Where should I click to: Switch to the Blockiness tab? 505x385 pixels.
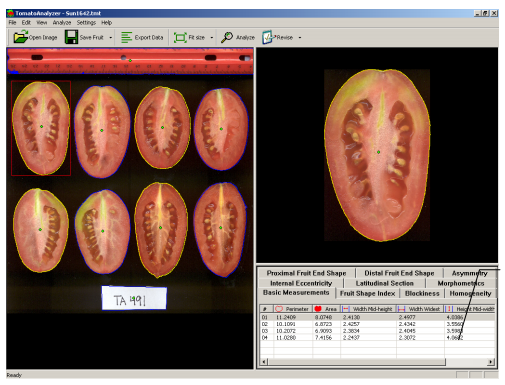[x=422, y=293]
